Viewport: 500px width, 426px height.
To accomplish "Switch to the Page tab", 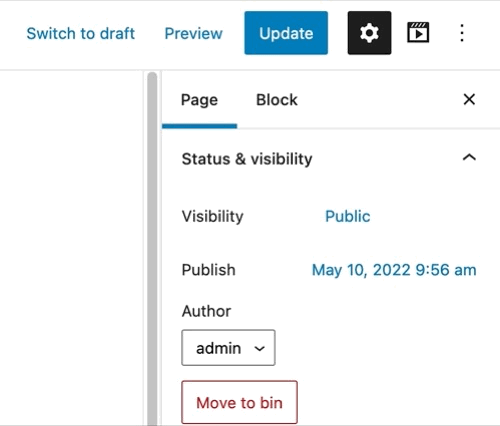I will click(x=199, y=100).
